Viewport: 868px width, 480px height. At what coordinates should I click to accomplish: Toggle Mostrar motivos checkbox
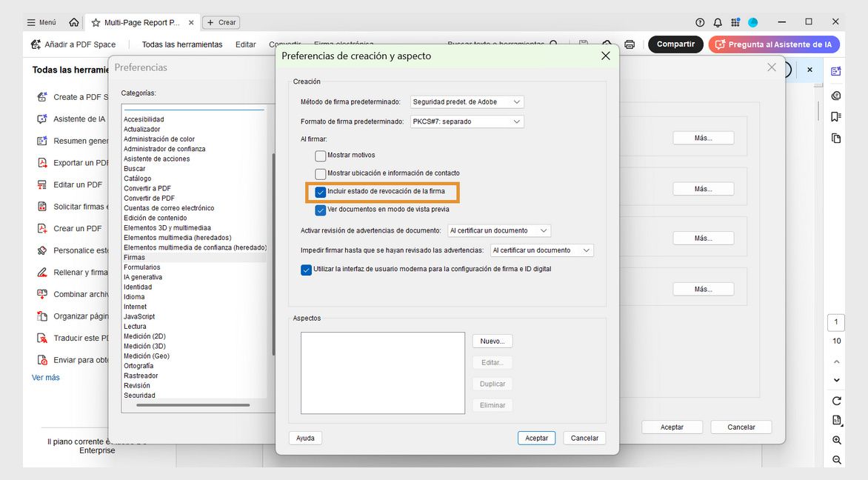coord(321,156)
